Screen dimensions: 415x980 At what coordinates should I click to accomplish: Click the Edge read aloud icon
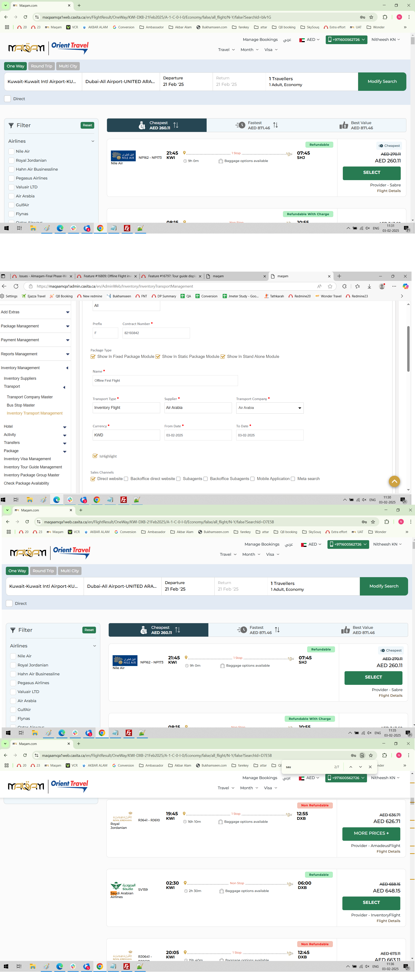click(x=319, y=286)
